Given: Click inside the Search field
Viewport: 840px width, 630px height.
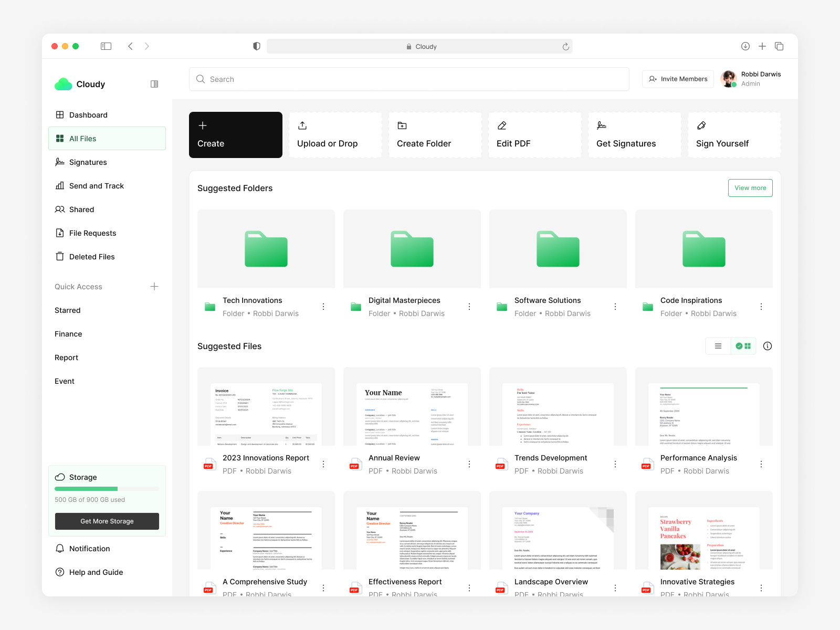Looking at the screenshot, I should click(x=367, y=79).
